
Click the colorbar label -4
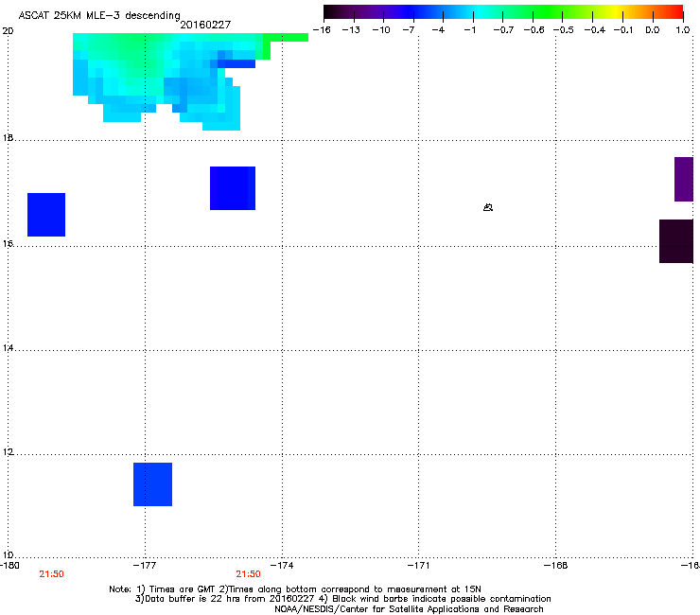[x=438, y=30]
